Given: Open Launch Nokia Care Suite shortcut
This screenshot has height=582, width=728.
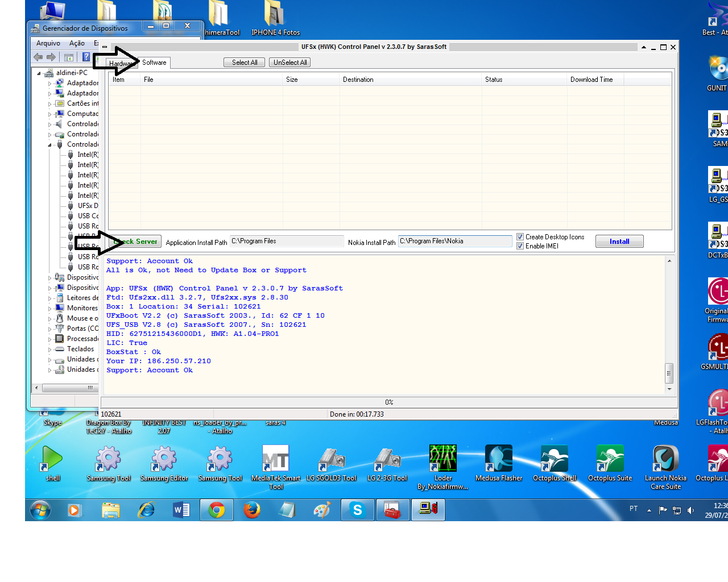Looking at the screenshot, I should point(666,467).
